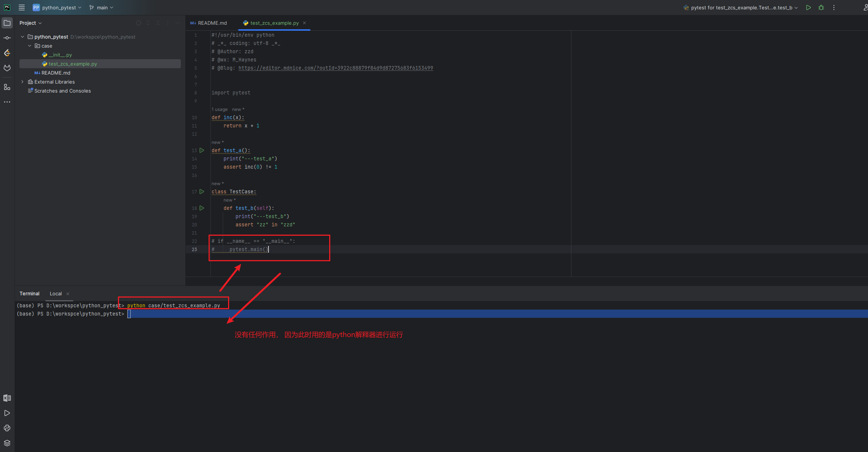Viewport: 868px width, 452px height.
Task: Select the Local terminal session tab
Action: [x=56, y=294]
